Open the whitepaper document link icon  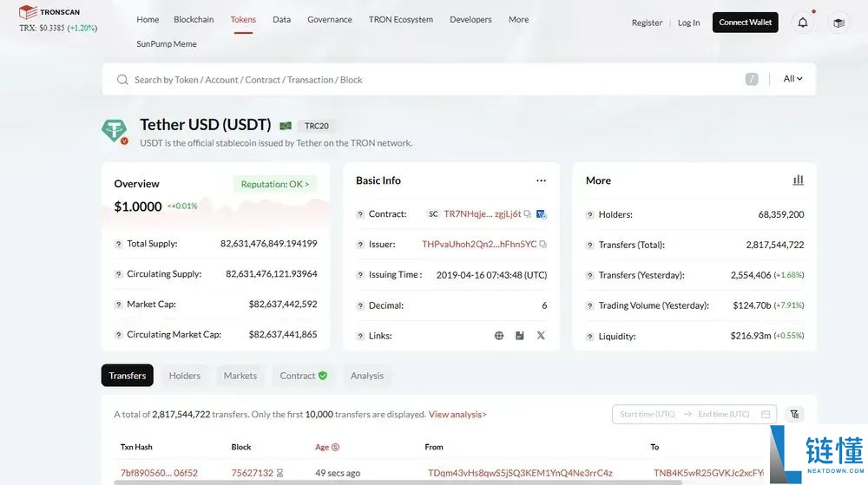(519, 335)
